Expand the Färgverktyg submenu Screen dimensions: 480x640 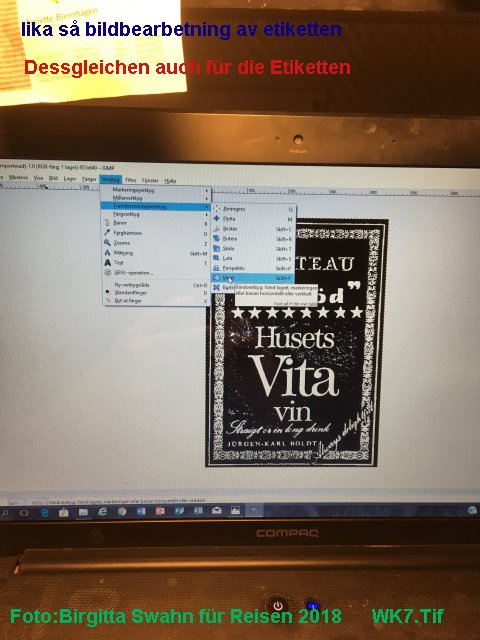pos(156,214)
